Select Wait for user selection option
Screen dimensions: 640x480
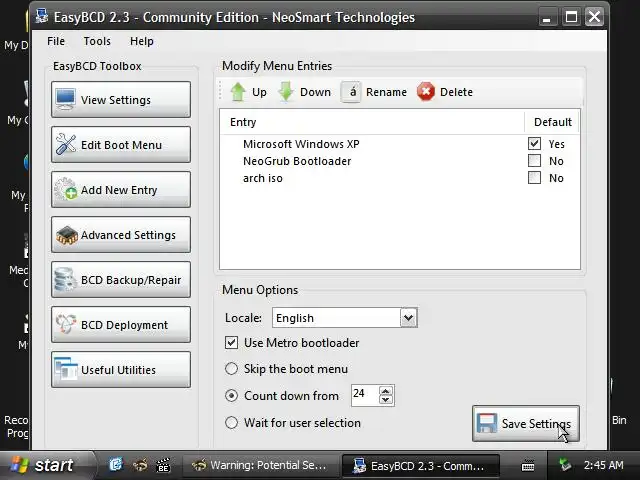click(231, 422)
